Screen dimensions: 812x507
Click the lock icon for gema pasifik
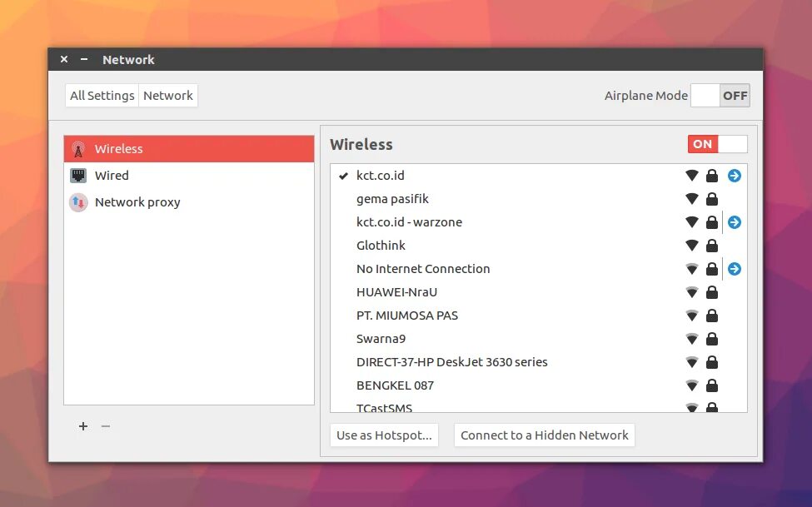click(712, 199)
